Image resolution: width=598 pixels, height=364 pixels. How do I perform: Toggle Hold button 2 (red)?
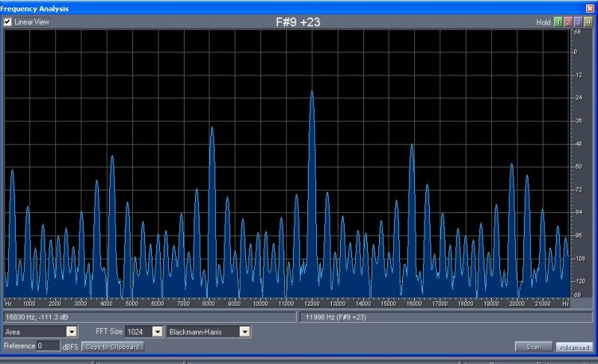coord(568,22)
